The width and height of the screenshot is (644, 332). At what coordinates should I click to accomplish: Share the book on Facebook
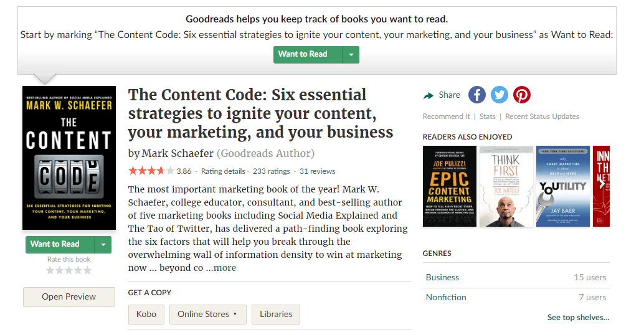(x=477, y=95)
